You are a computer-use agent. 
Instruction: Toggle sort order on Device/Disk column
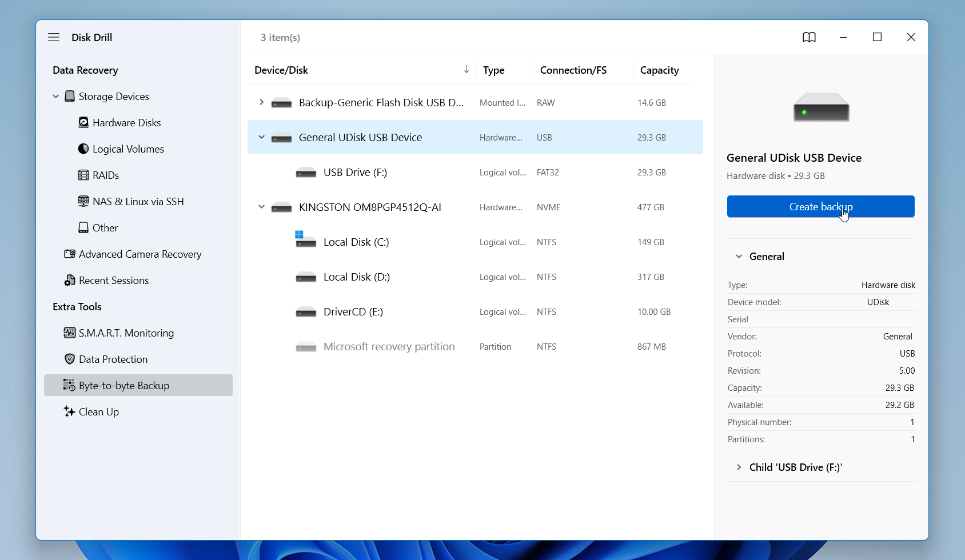[x=466, y=69]
